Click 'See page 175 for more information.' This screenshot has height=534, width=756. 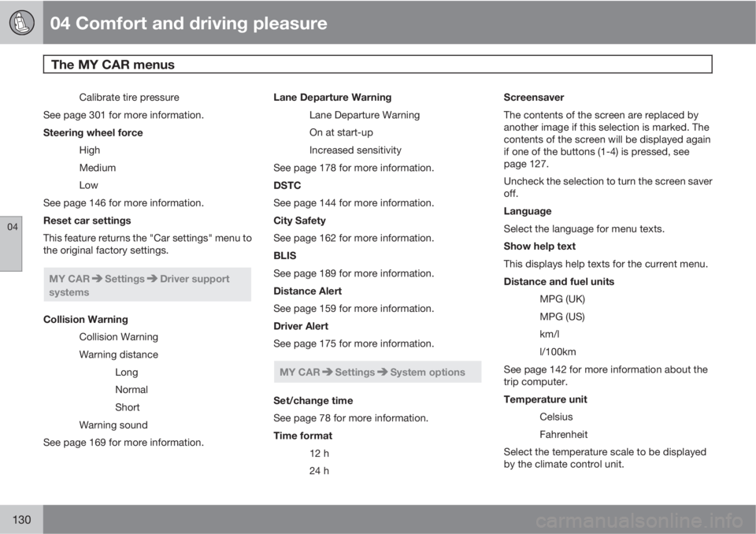354,344
